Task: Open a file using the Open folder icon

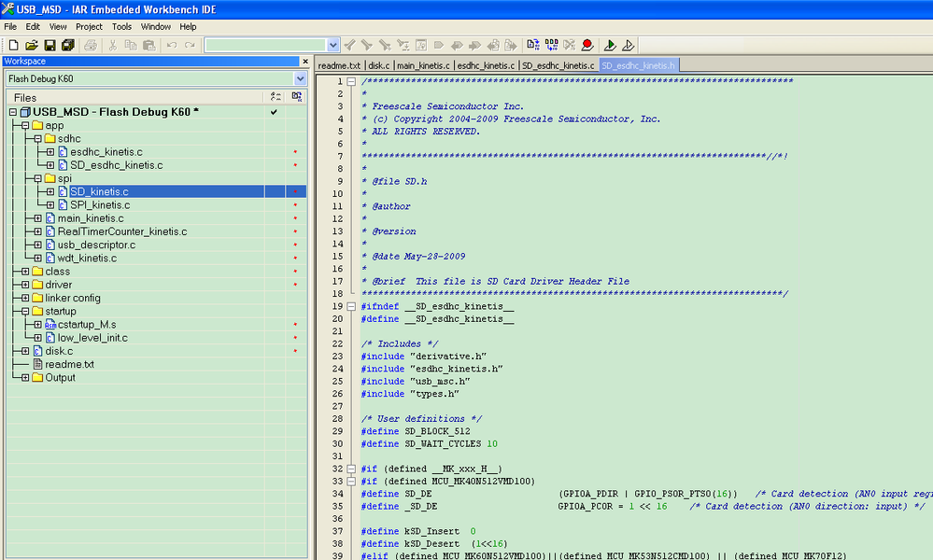Action: pos(32,45)
